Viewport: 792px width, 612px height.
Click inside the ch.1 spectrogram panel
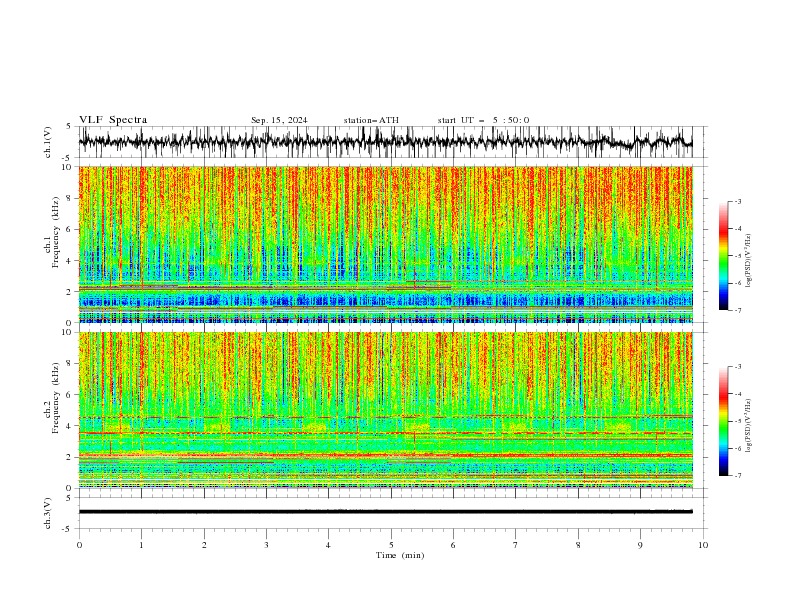386,244
